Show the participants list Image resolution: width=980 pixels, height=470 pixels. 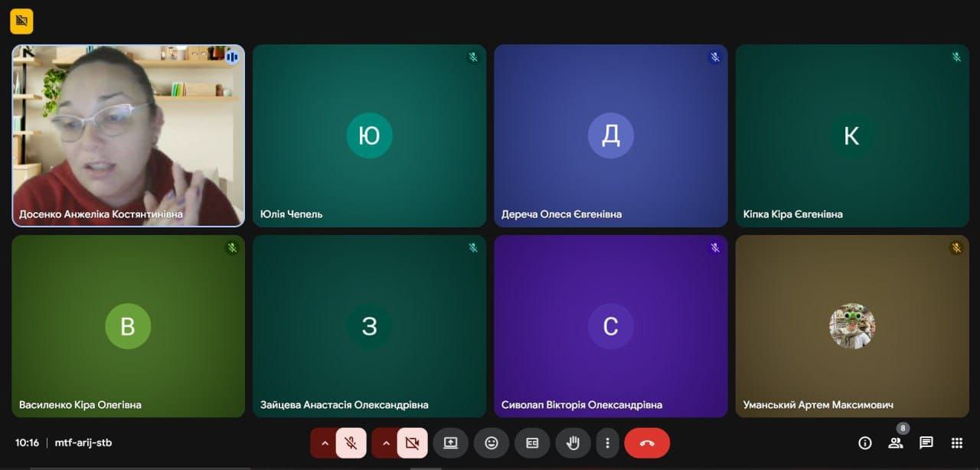tap(895, 442)
